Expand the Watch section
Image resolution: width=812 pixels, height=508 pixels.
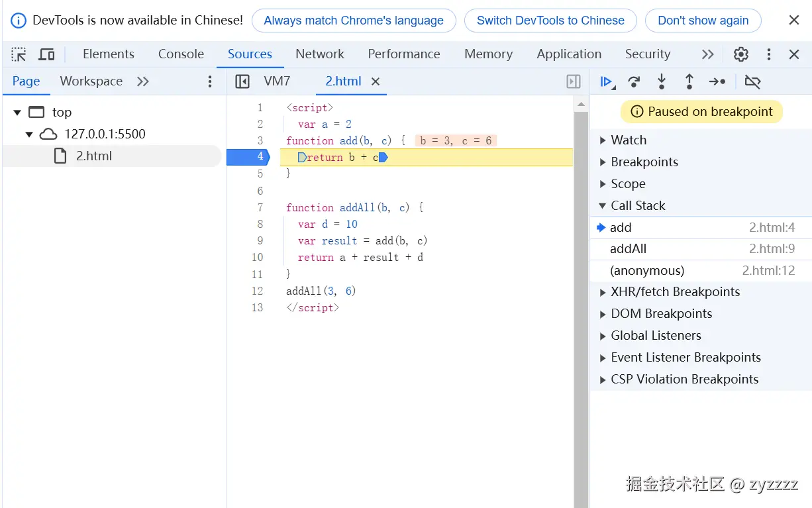click(x=603, y=140)
